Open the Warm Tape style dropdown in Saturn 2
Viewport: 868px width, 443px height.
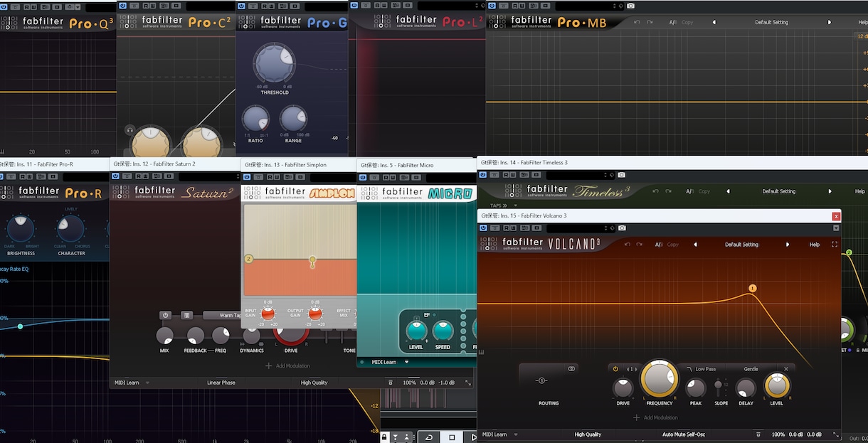(222, 315)
